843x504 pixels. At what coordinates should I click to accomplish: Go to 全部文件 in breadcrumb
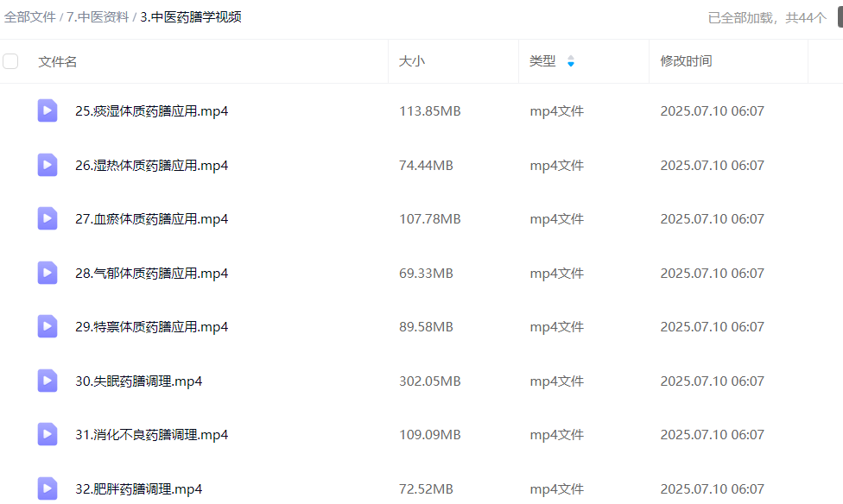tap(30, 17)
